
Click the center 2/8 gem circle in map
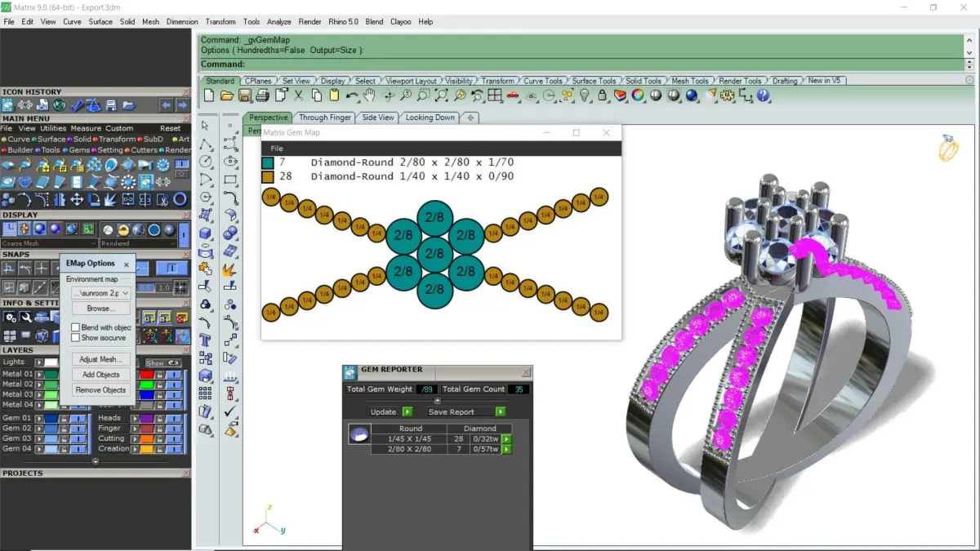(x=434, y=253)
